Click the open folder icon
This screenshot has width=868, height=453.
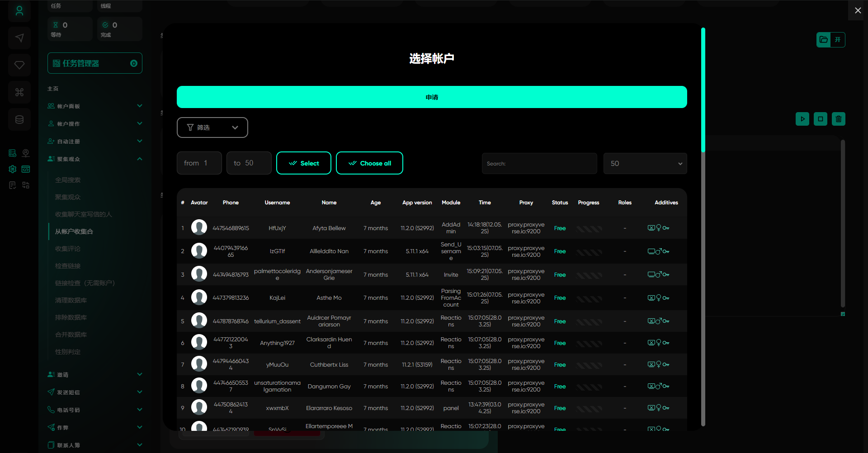tap(824, 40)
